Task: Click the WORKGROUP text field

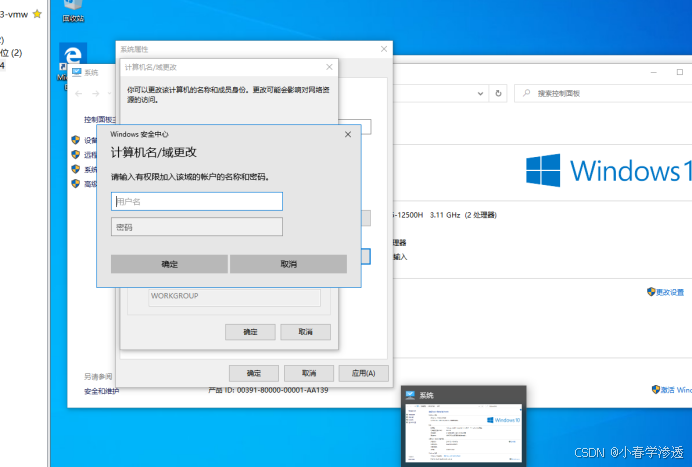Action: (234, 297)
